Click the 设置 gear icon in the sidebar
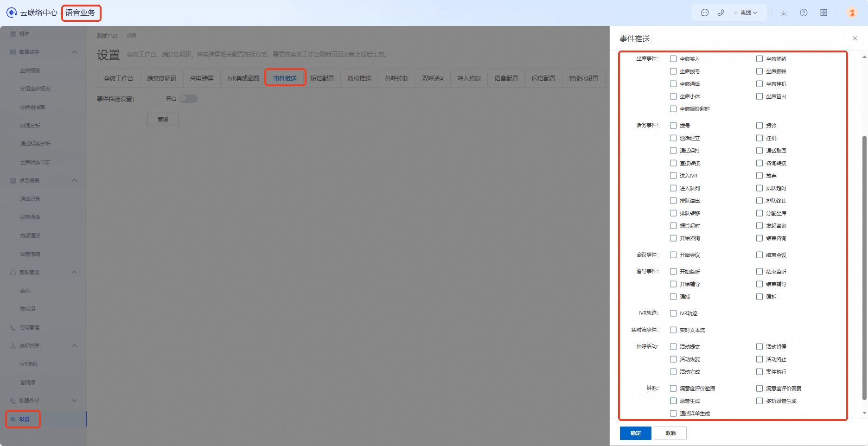Image resolution: width=868 pixels, height=446 pixels. (x=13, y=419)
